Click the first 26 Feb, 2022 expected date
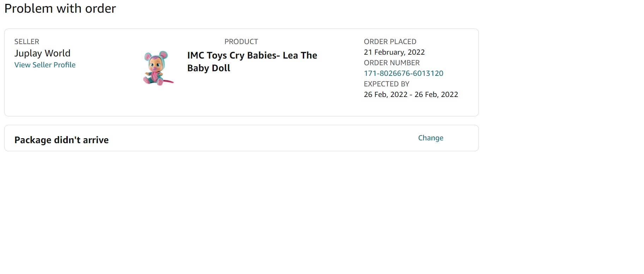 click(x=385, y=95)
